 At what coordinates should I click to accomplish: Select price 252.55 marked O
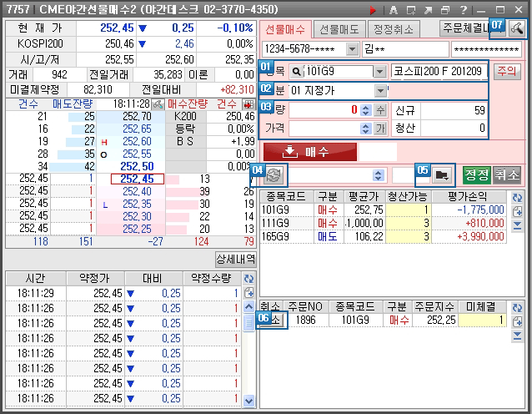tap(137, 154)
